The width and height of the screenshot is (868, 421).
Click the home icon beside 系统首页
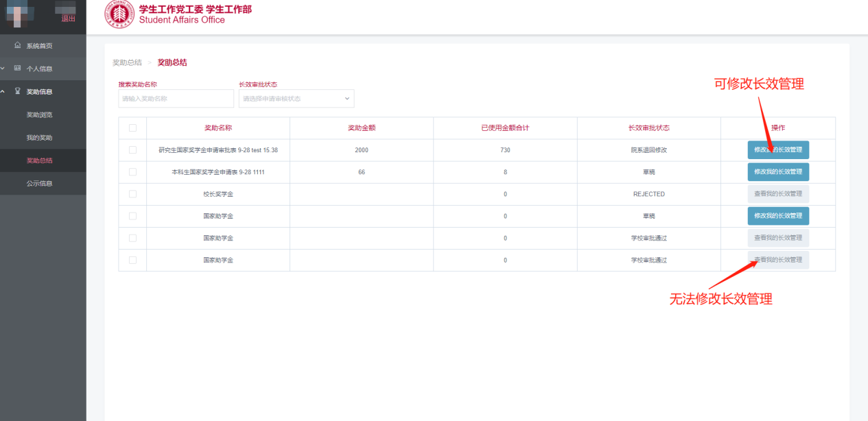(x=18, y=46)
